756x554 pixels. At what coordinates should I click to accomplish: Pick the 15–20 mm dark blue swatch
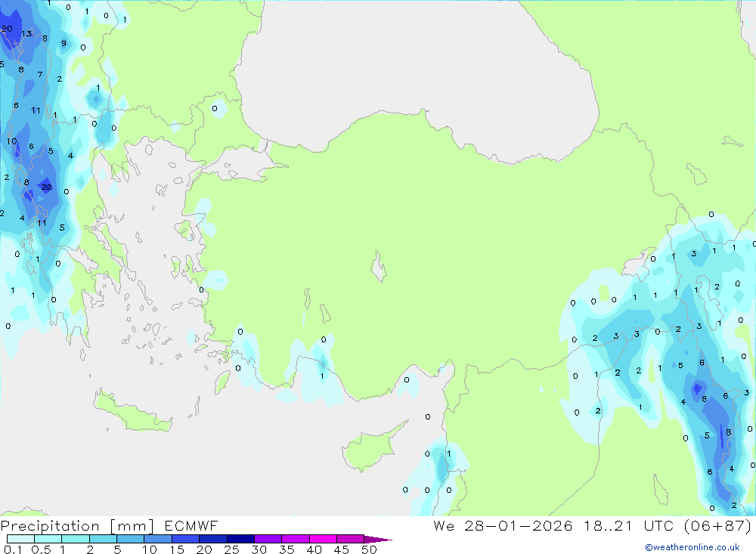pos(186,539)
